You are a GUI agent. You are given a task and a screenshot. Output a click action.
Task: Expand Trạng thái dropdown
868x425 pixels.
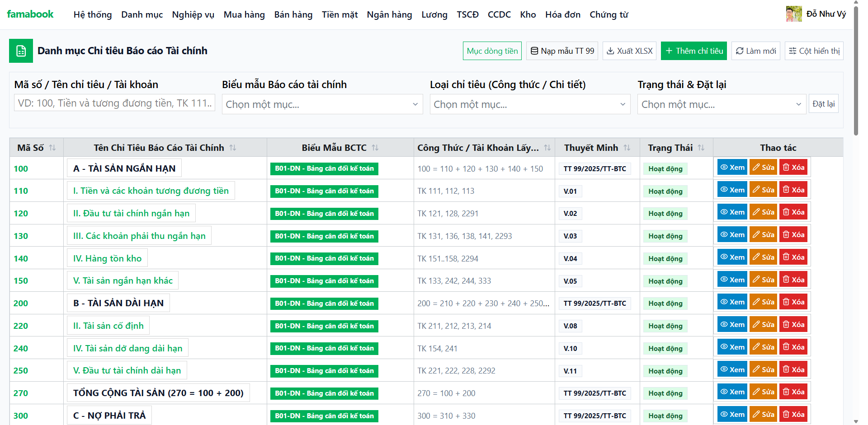pos(722,104)
